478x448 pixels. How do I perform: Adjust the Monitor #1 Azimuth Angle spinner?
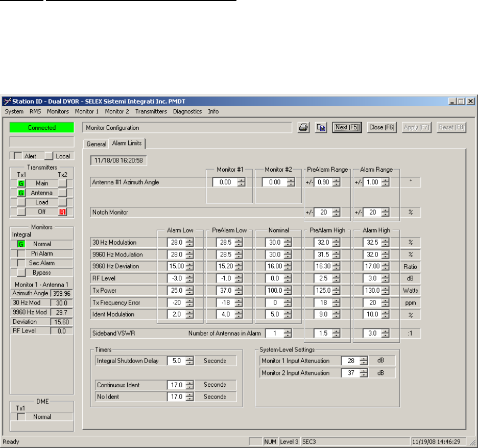pyautogui.click(x=242, y=182)
